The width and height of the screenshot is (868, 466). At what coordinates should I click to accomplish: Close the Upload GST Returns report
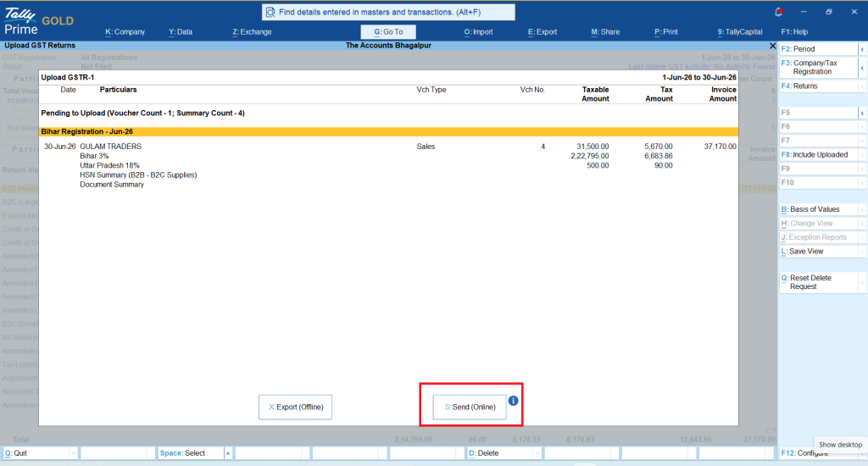[772, 46]
